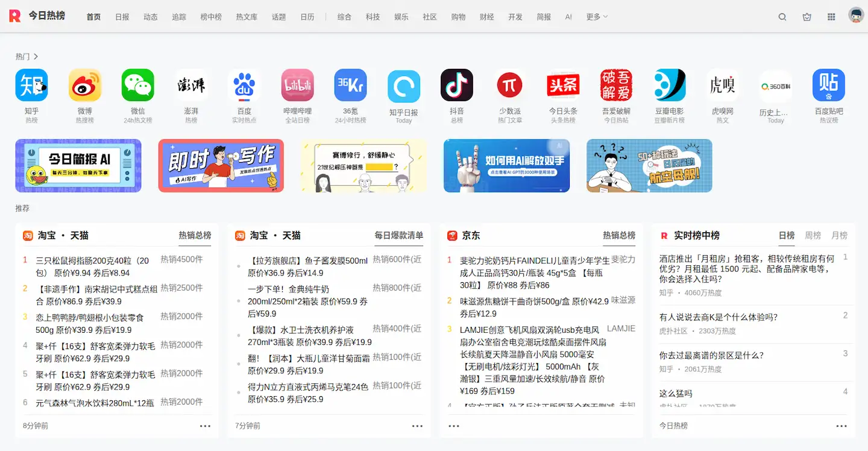The height and width of the screenshot is (451, 868).
Task: Open 恋上鸭鸭脖 snack product link
Action: tap(90, 323)
